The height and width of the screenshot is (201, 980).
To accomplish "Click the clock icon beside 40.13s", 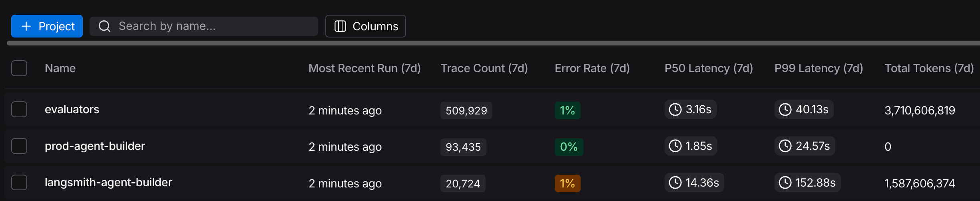I will point(785,109).
